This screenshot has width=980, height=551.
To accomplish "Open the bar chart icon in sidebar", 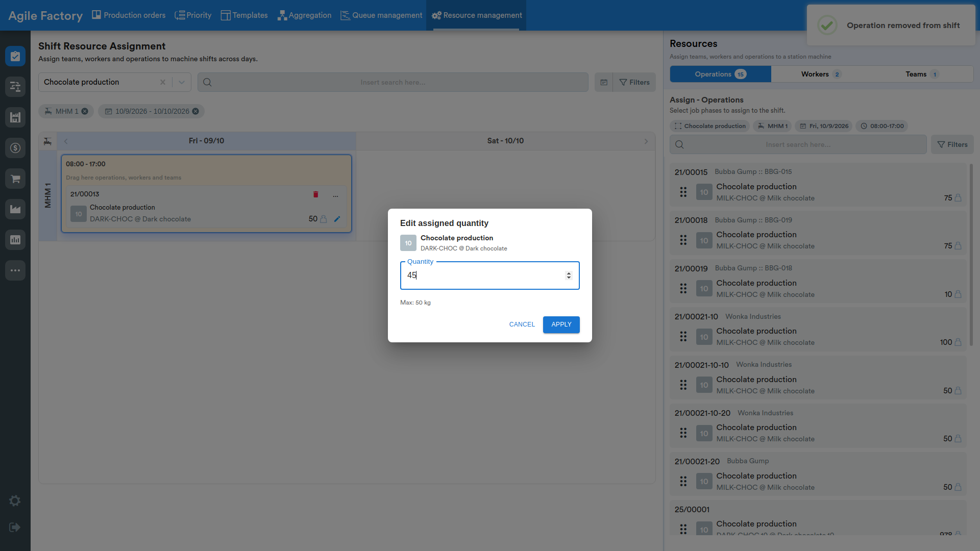I will coord(15,240).
